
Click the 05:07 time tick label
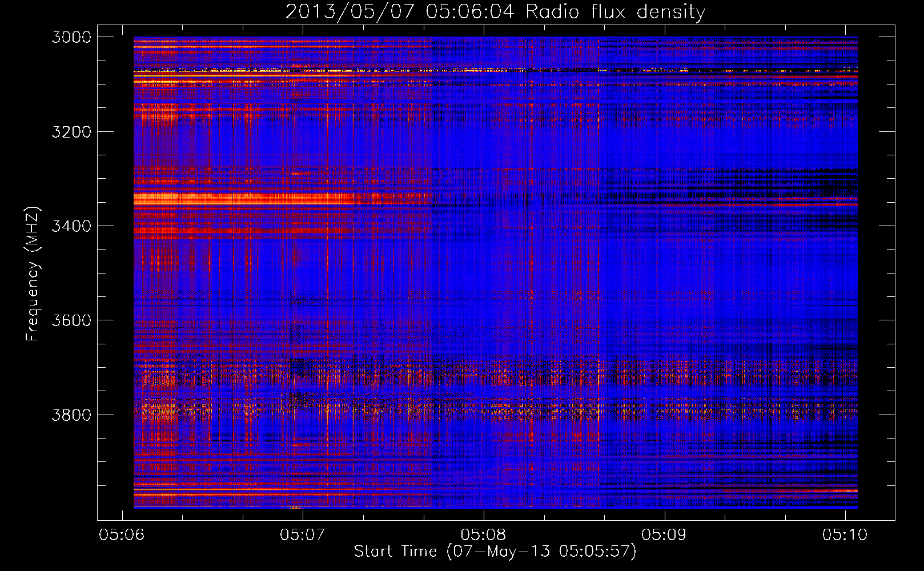click(x=303, y=534)
